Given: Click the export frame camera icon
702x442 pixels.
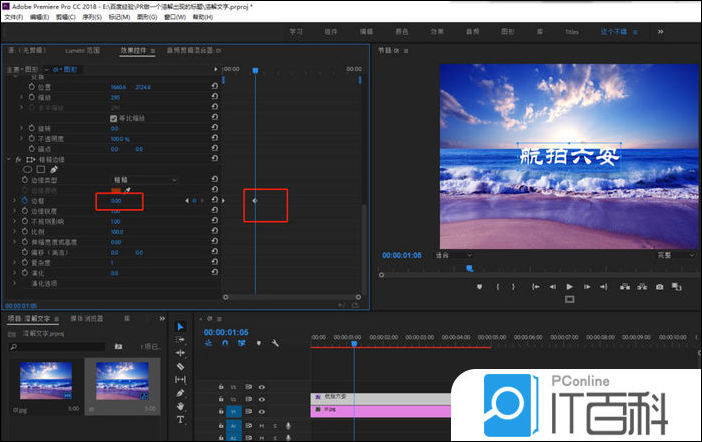Looking at the screenshot, I should tap(659, 287).
